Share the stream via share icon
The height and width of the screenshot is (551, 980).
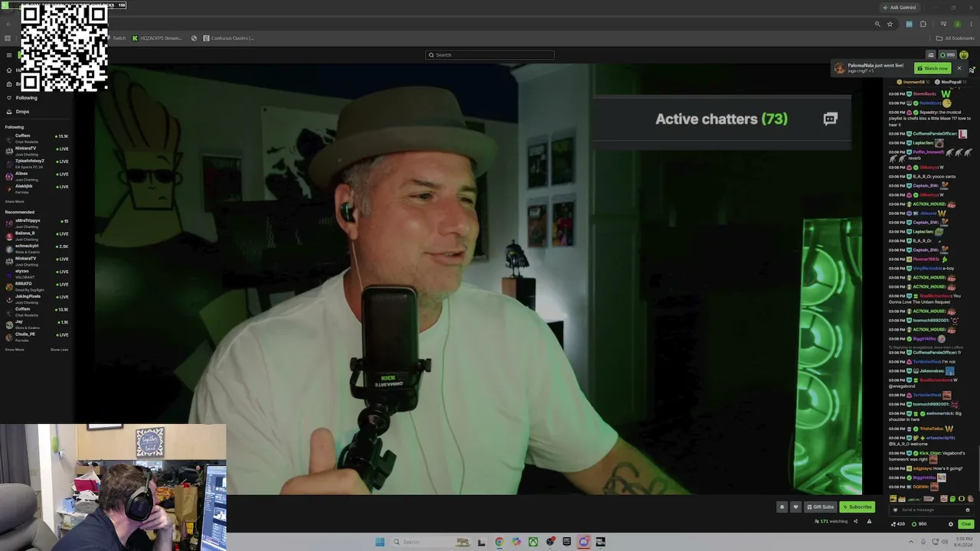855,521
